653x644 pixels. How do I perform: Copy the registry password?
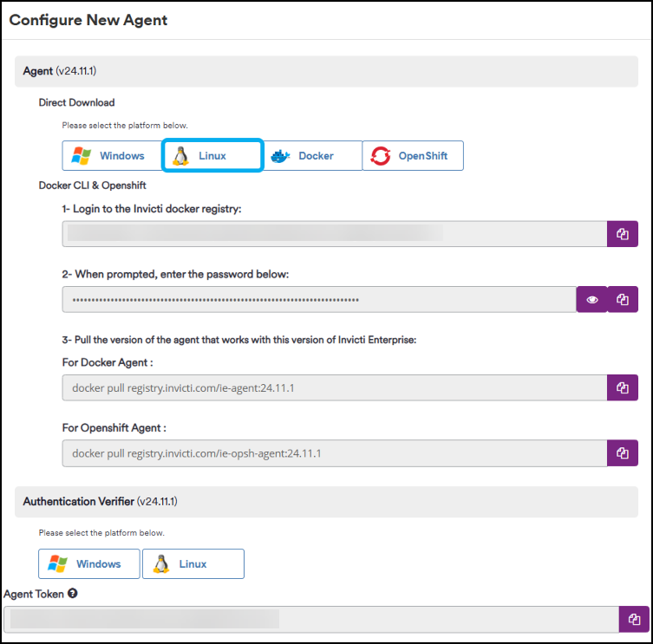coord(623,299)
